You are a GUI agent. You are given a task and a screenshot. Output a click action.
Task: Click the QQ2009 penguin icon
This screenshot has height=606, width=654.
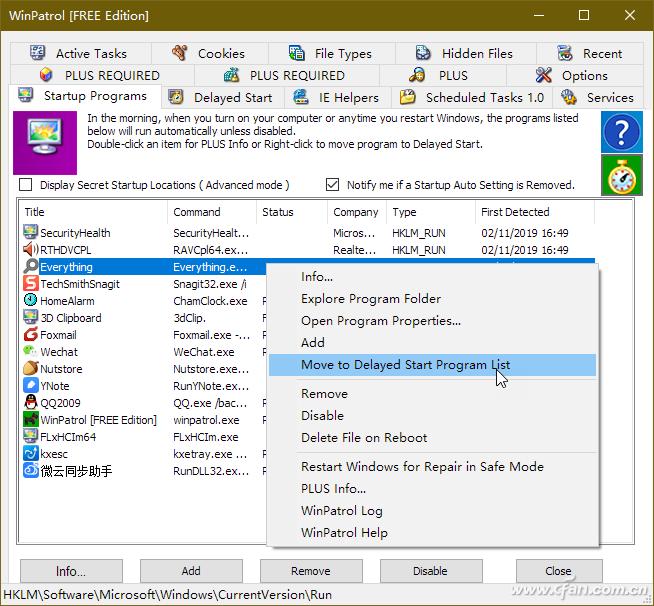tap(30, 403)
